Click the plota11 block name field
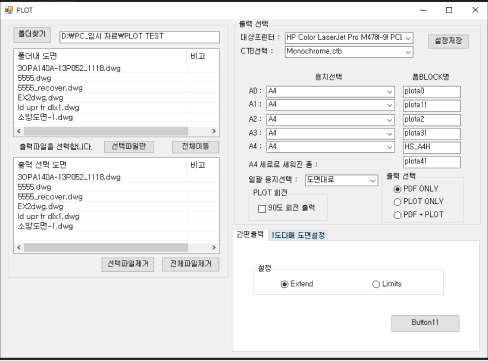Screen dimensions: 488x361 pos(432,105)
